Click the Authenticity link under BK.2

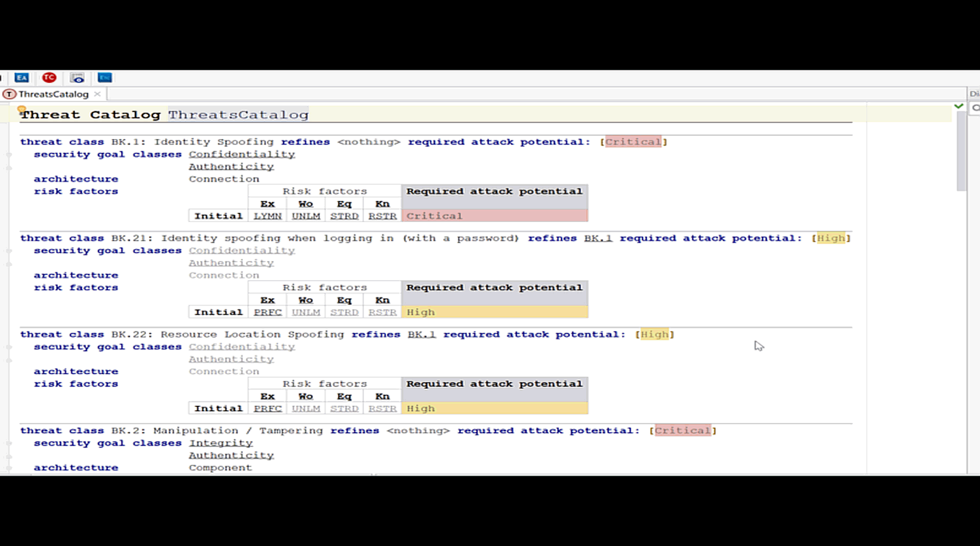[231, 455]
